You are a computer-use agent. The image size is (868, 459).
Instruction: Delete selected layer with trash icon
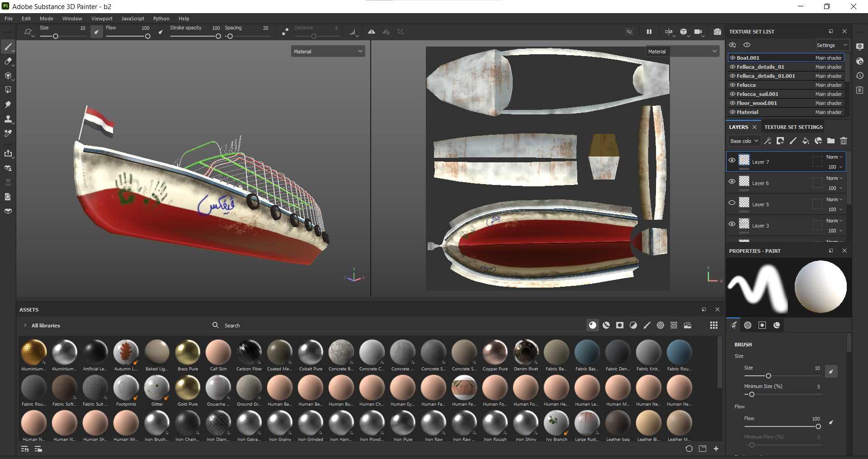point(844,141)
